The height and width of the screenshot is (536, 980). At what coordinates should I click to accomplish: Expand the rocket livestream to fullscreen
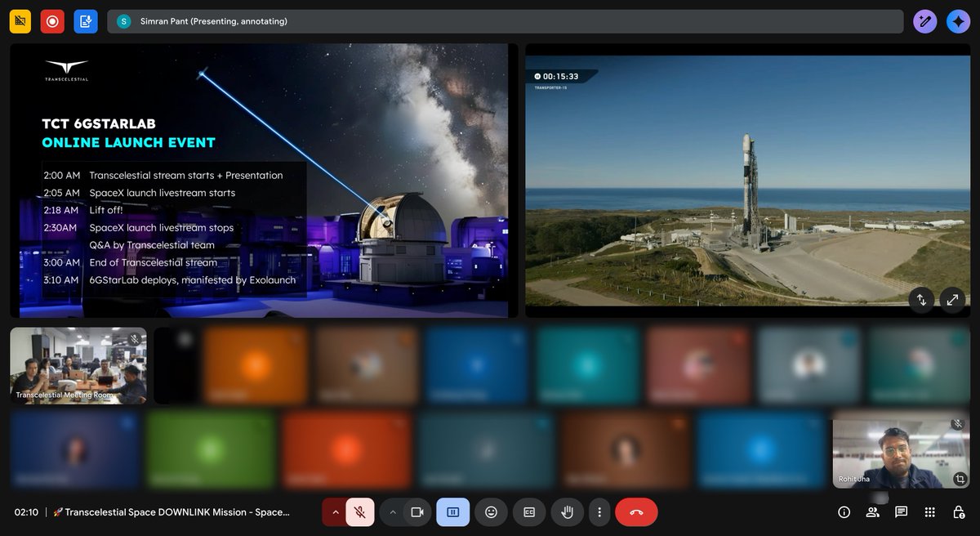pos(952,300)
